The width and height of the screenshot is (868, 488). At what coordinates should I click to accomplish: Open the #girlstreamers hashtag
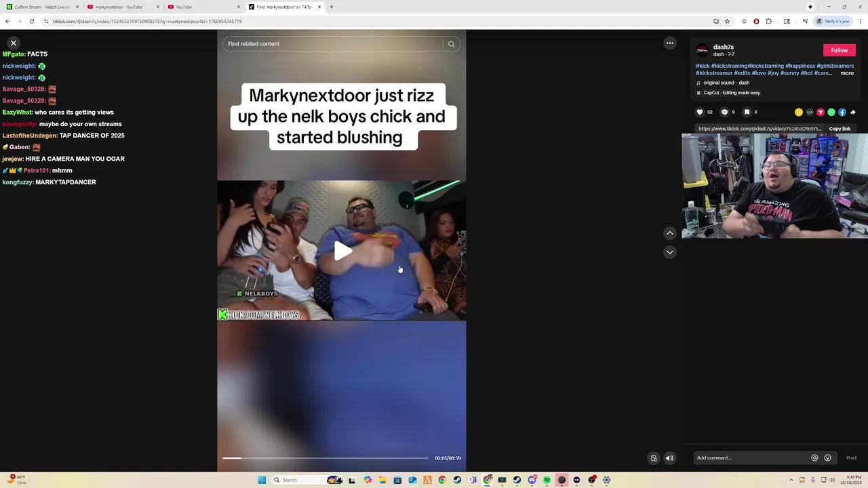click(835, 66)
